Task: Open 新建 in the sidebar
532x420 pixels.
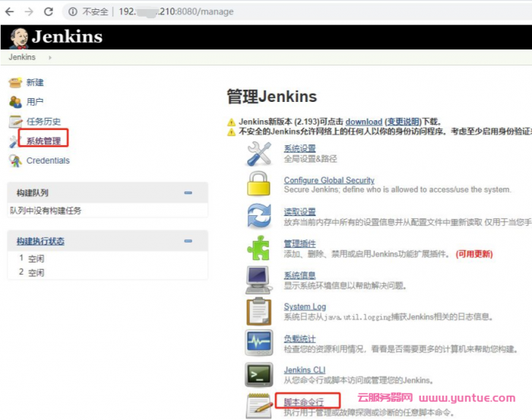Action: [35, 82]
